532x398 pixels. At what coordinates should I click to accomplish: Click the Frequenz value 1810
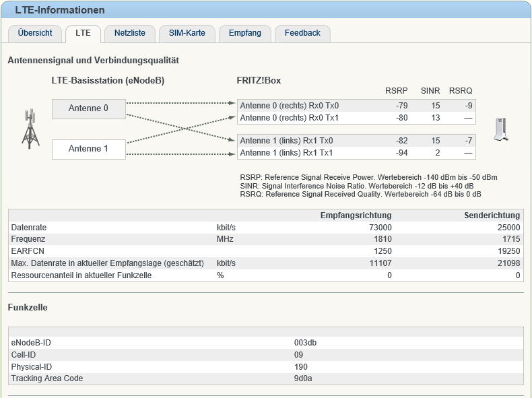(383, 239)
